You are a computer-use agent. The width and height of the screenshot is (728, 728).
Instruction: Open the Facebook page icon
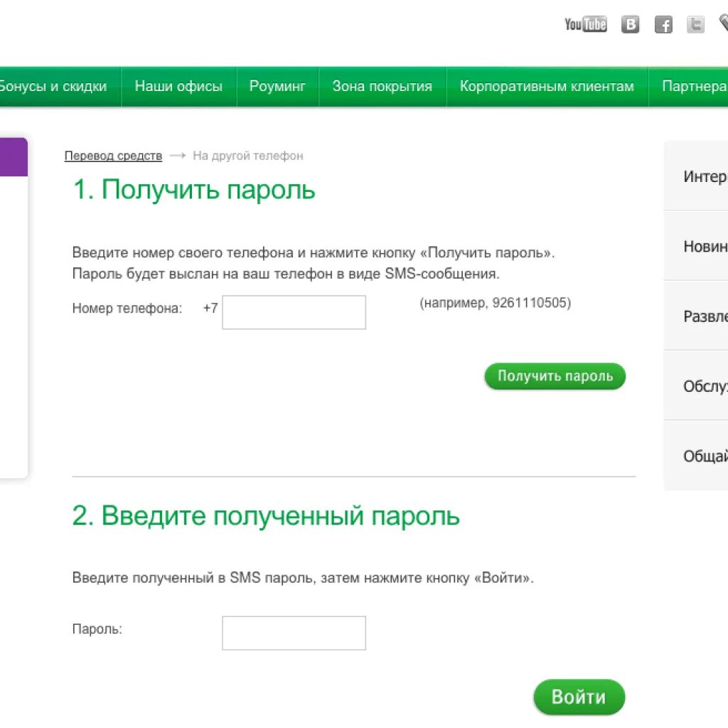[x=663, y=23]
